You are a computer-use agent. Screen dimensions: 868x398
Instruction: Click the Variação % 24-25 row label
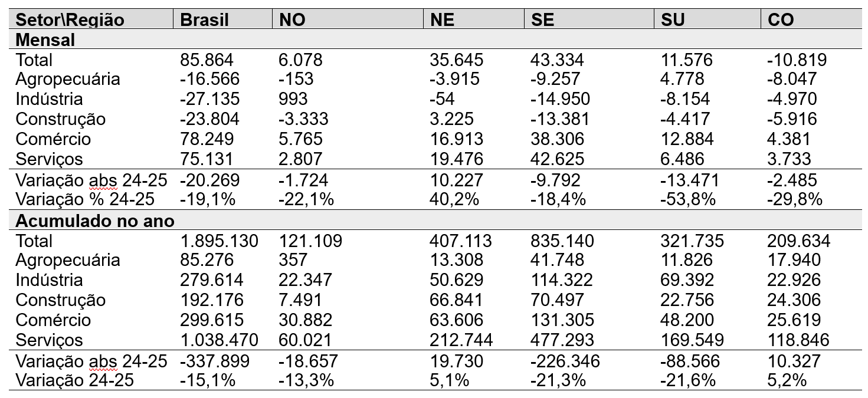click(85, 199)
